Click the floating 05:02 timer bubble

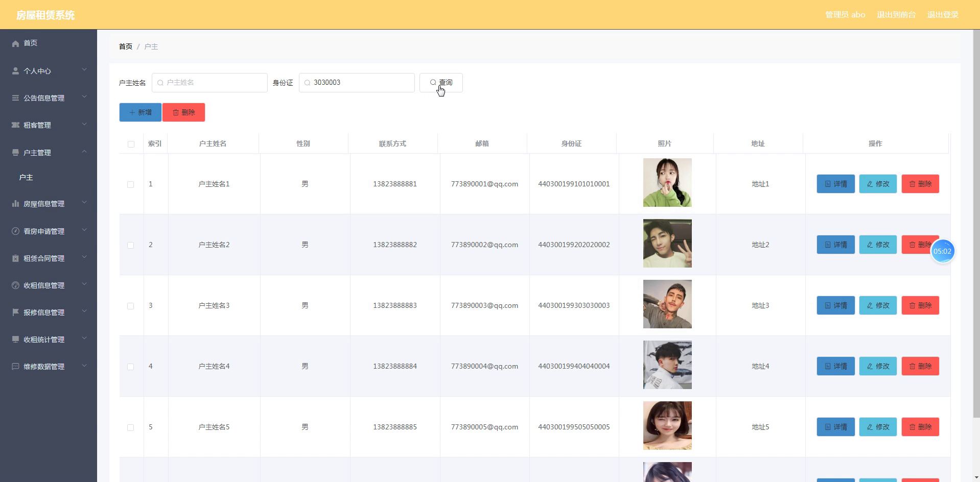tap(942, 251)
